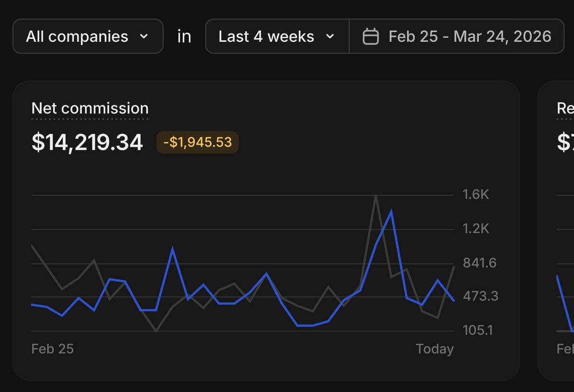Open the Feb 25 - Mar 24, 2026 date range

coord(457,36)
